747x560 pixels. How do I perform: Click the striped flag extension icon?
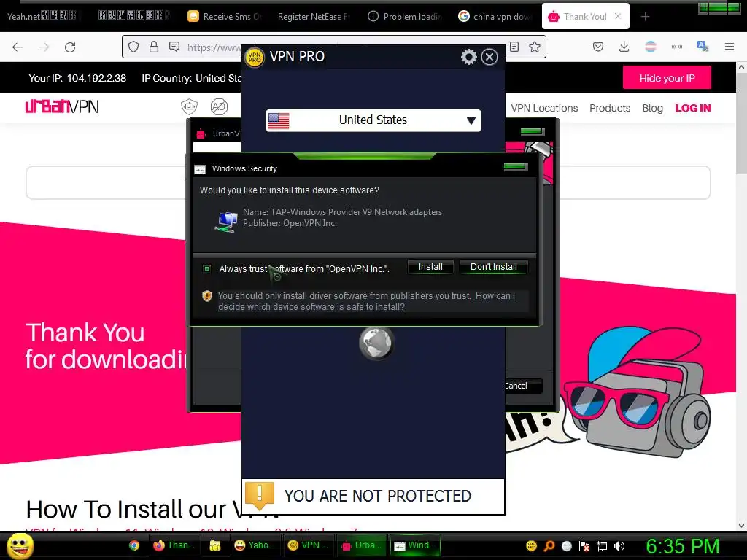tap(650, 47)
